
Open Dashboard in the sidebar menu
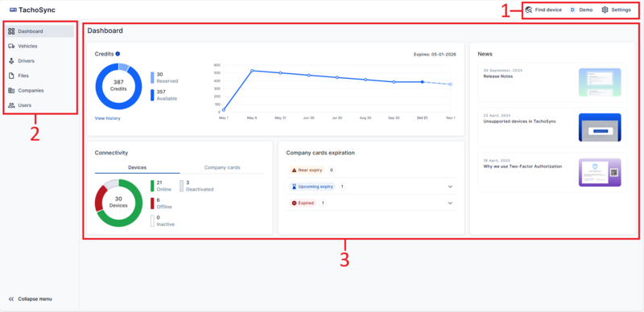click(x=39, y=31)
